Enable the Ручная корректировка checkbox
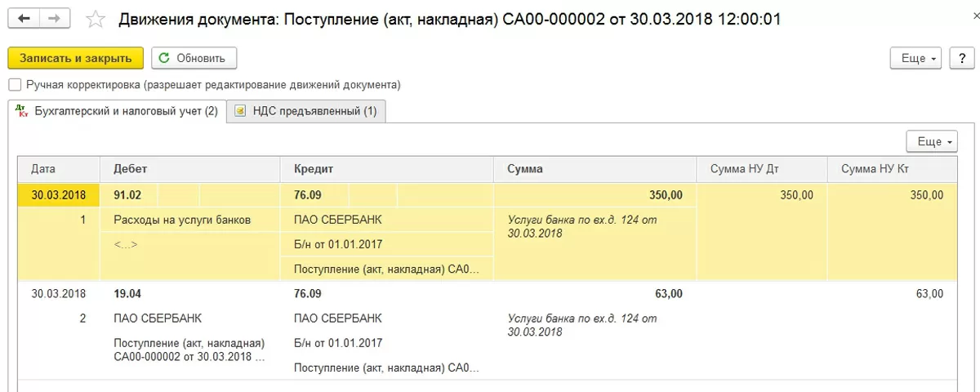The image size is (980, 392). [15, 85]
